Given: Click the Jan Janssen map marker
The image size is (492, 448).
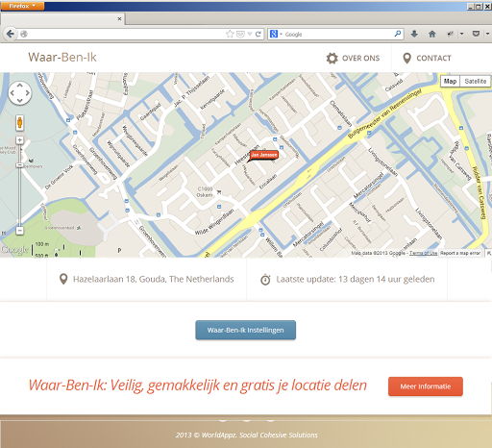Looking at the screenshot, I should 263,156.
